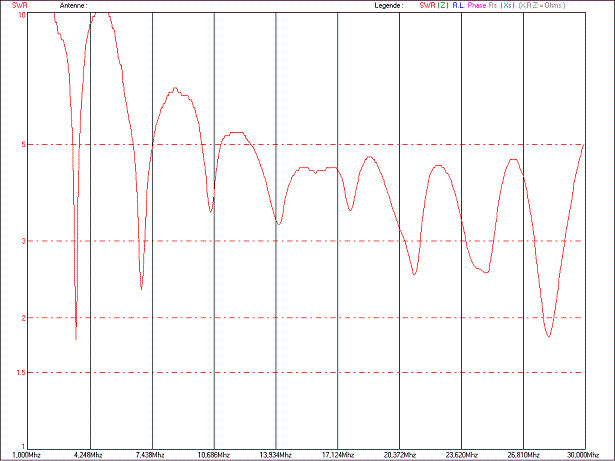Click the blue R.L legend label
This screenshot has height=461, width=615.
click(x=458, y=5)
